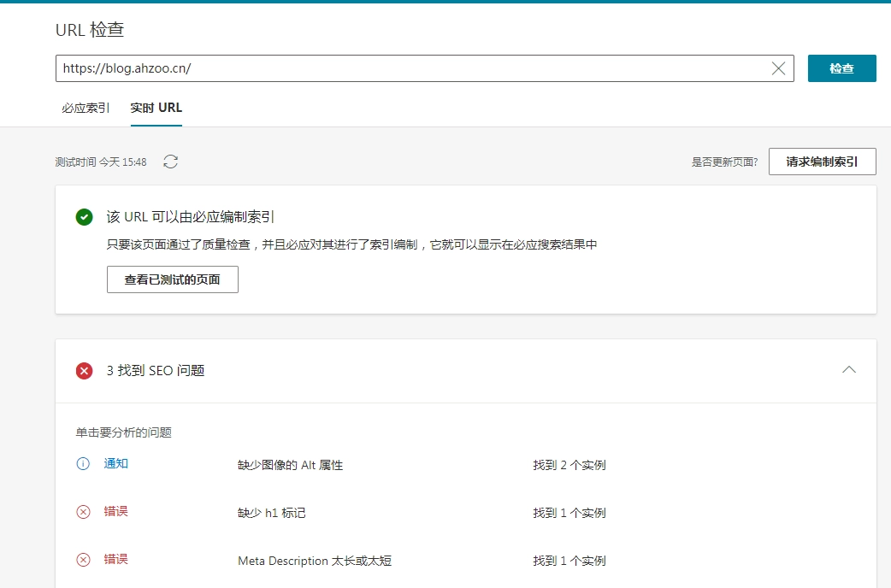Clear the URL with the X icon
This screenshot has height=588, width=891.
pyautogui.click(x=778, y=68)
